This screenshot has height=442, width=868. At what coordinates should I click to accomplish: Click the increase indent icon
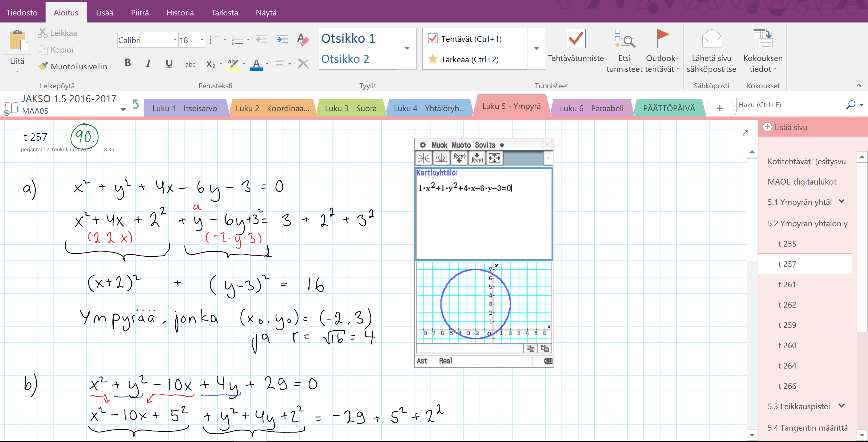coord(282,40)
